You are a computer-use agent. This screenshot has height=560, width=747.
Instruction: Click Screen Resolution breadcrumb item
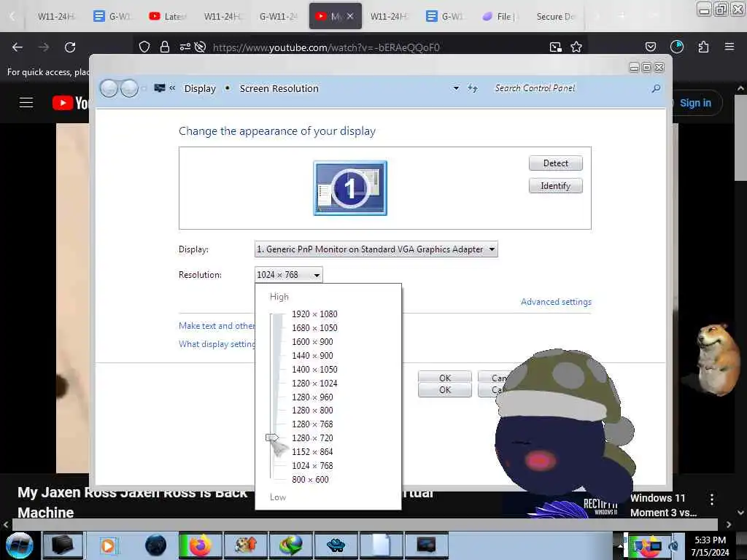tap(279, 88)
